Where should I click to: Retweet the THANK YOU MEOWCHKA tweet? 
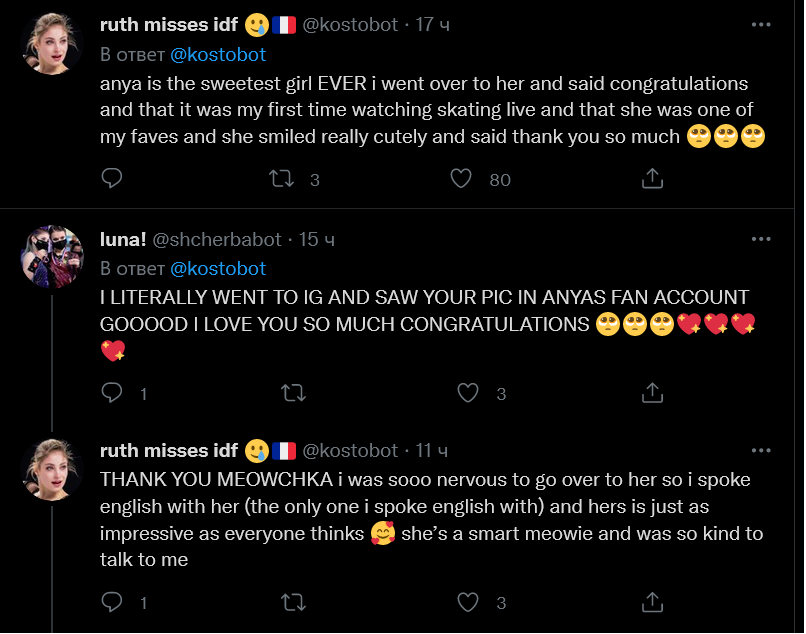click(293, 602)
